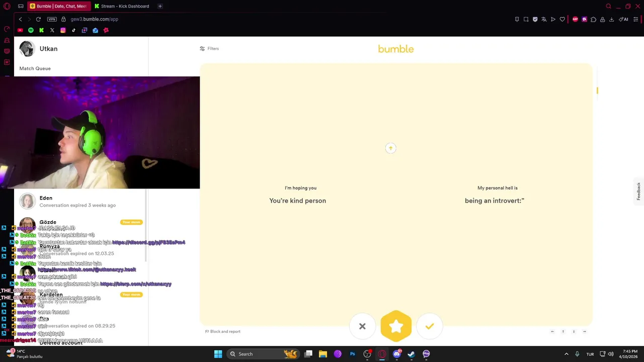
Task: Open the browser downloads icon
Action: [x=611, y=19]
